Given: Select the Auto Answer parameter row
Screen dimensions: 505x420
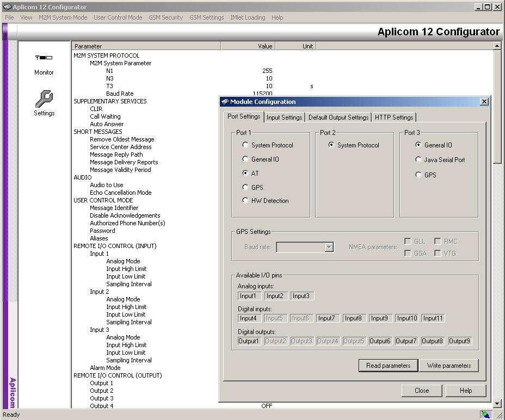Looking at the screenshot, I should (107, 124).
